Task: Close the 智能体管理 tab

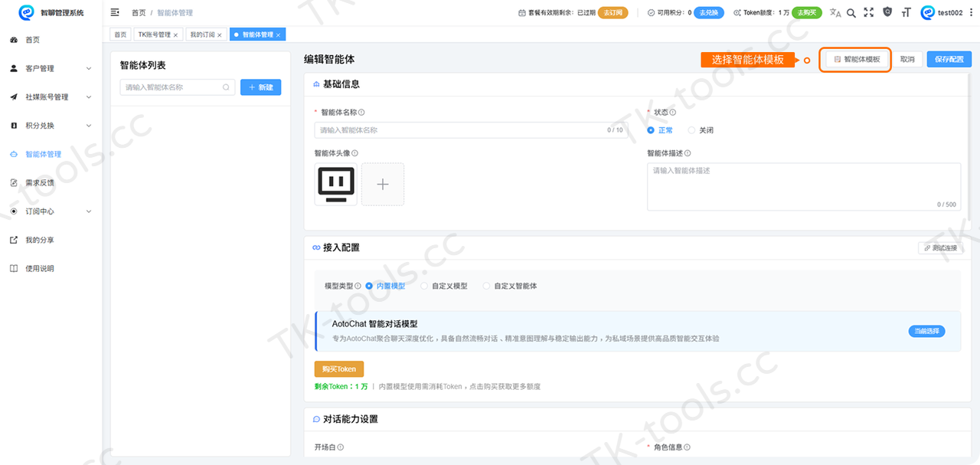Action: (x=279, y=35)
